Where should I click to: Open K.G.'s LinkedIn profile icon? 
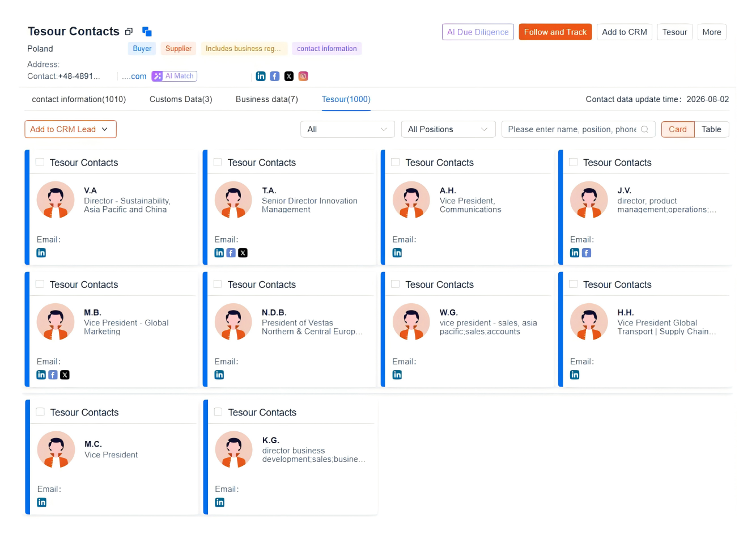(220, 502)
